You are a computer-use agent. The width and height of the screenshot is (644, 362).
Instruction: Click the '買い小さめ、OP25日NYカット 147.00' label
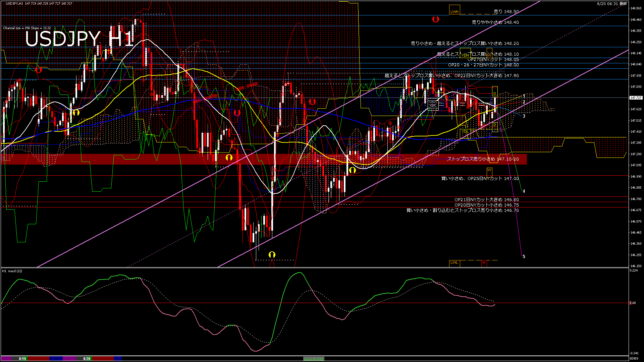[x=480, y=178]
